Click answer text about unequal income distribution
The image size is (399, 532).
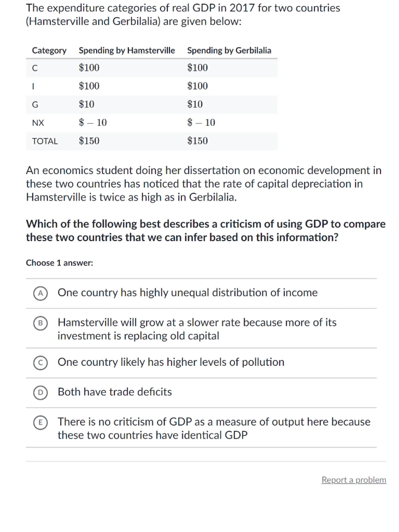coord(187,293)
